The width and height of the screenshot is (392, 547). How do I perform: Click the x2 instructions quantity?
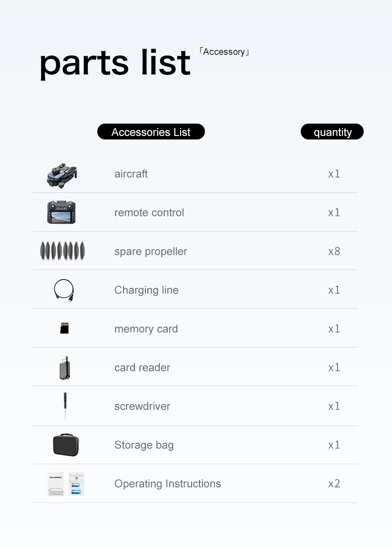point(334,483)
